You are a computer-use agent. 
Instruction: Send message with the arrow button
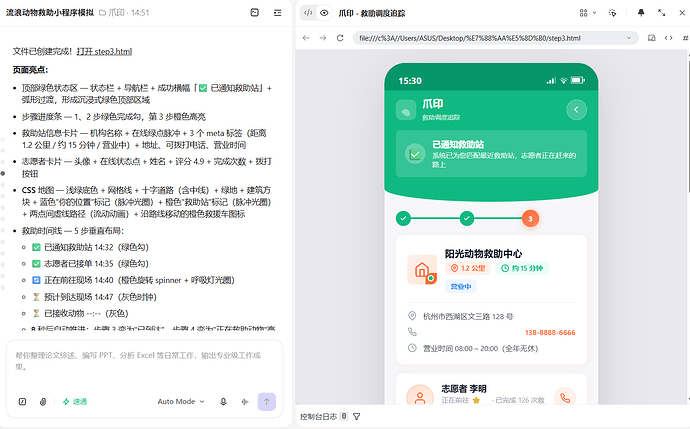267,401
